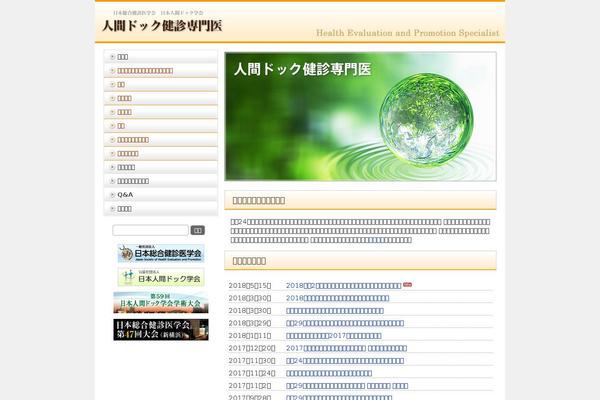The height and width of the screenshot is (400, 600).
Task: Click the 人間ドック健診専門医 header logo
Action: coord(162,25)
